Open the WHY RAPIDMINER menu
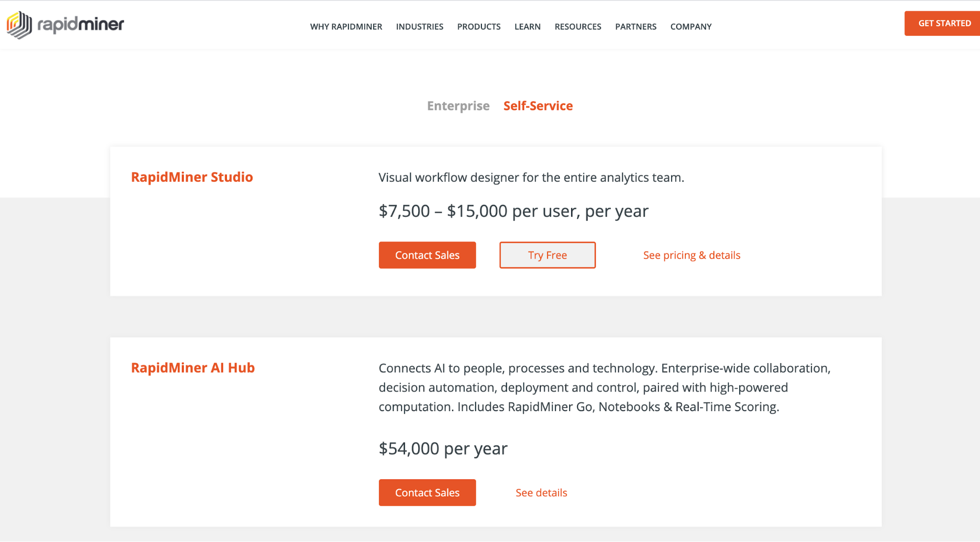 tap(346, 26)
